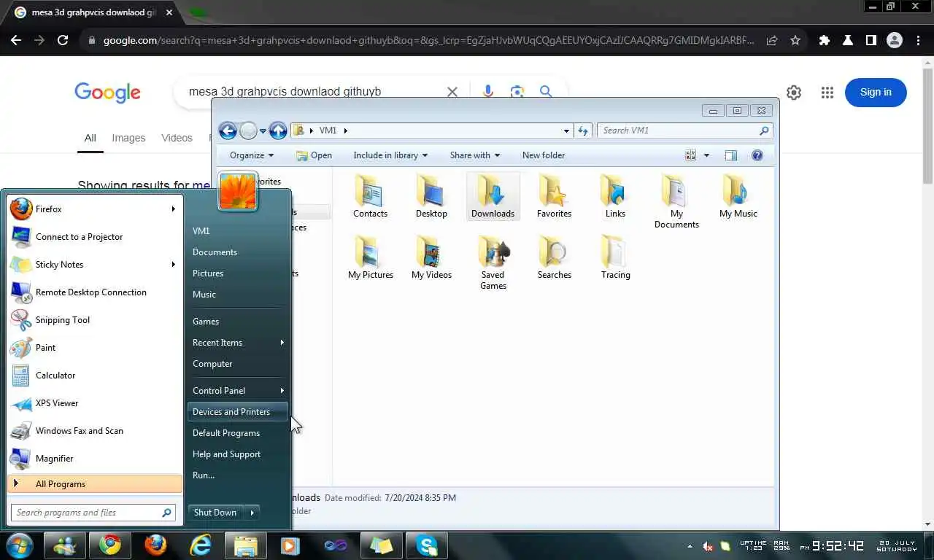Open Google apps grid
934x560 pixels.
(827, 93)
